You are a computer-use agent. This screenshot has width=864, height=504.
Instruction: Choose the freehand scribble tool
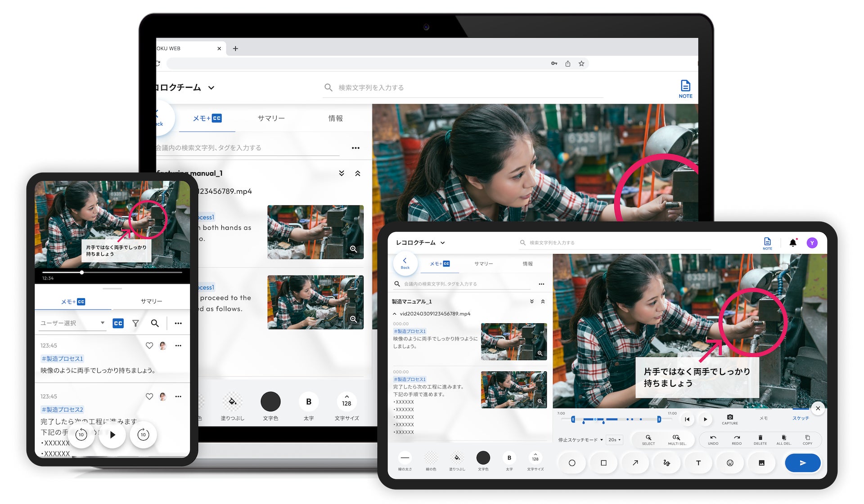[666, 463]
